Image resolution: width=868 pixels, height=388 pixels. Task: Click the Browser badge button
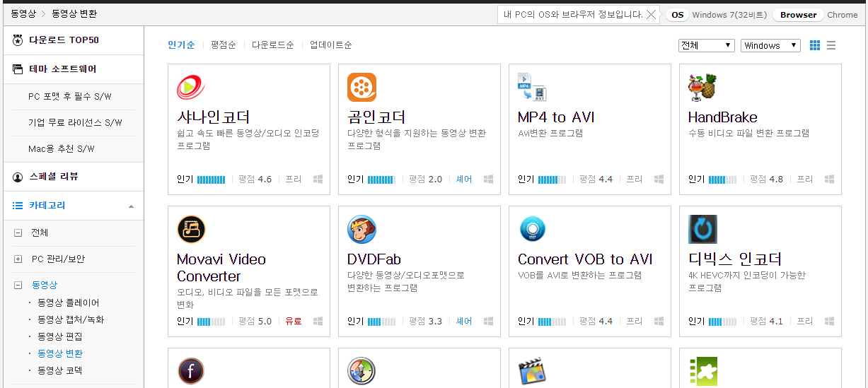(798, 15)
